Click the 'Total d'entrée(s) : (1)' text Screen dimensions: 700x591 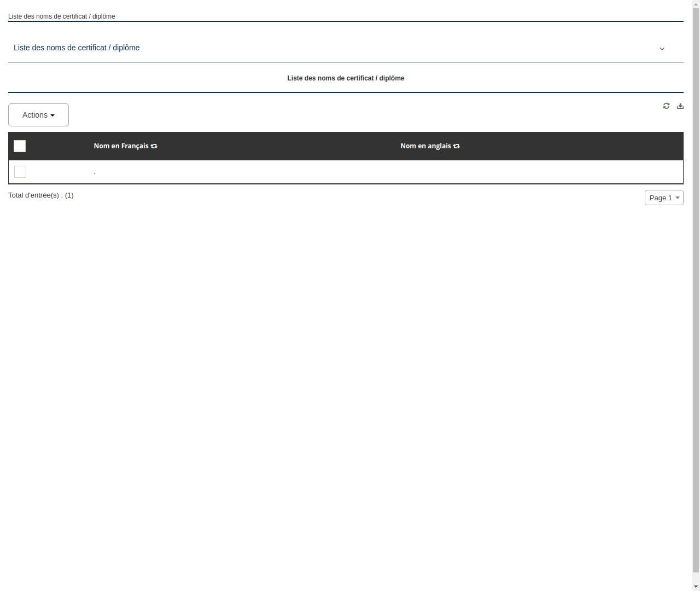41,195
